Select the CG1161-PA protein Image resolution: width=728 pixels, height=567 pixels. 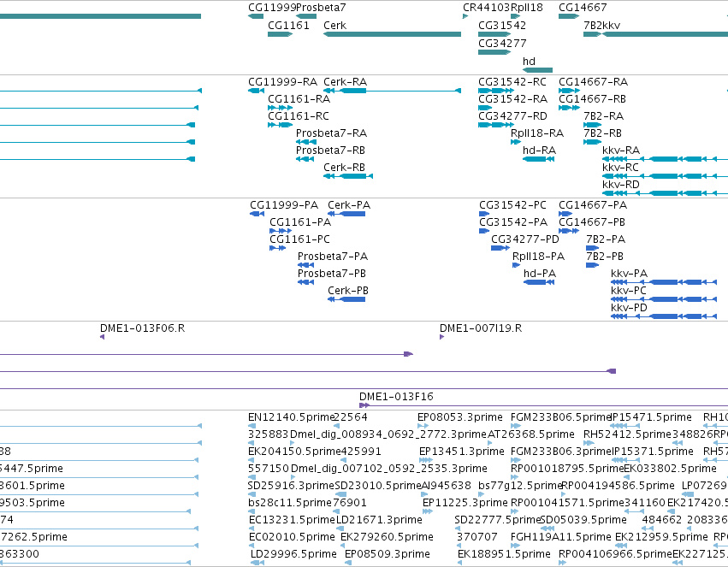(x=281, y=231)
